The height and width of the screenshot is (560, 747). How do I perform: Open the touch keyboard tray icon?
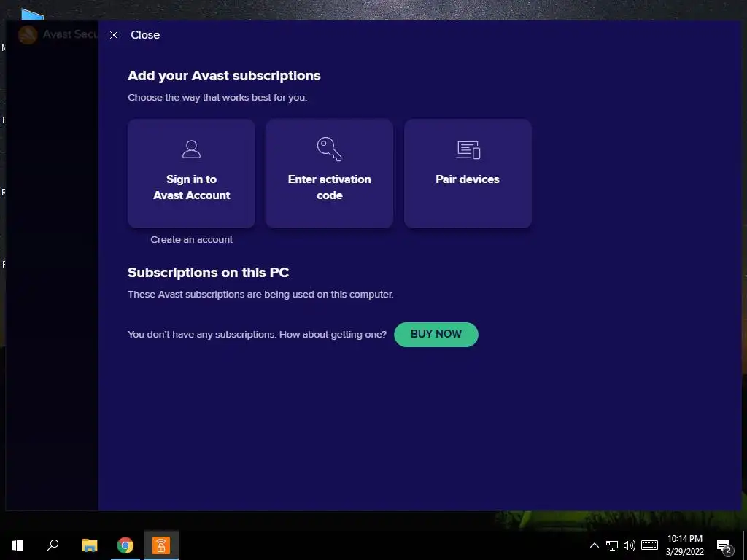point(649,545)
